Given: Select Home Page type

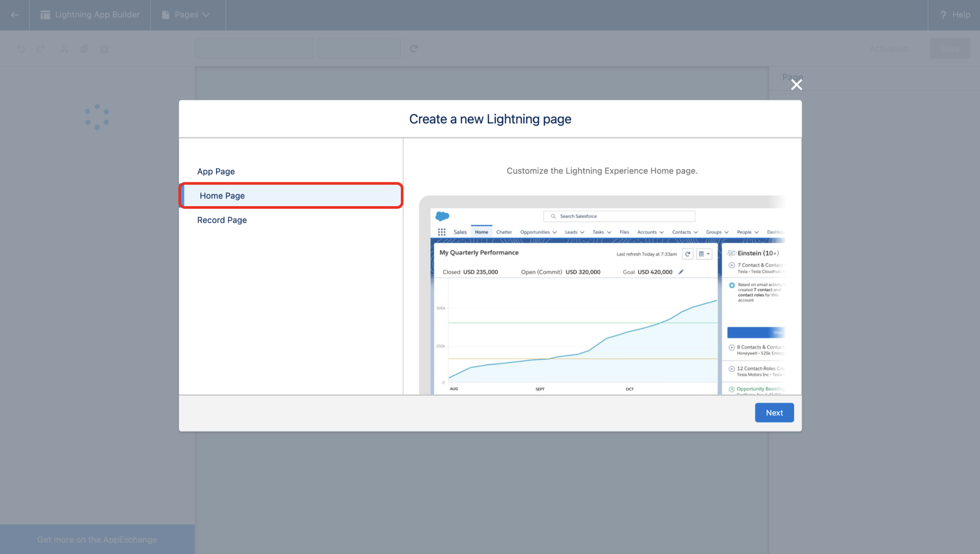Looking at the screenshot, I should tap(291, 195).
